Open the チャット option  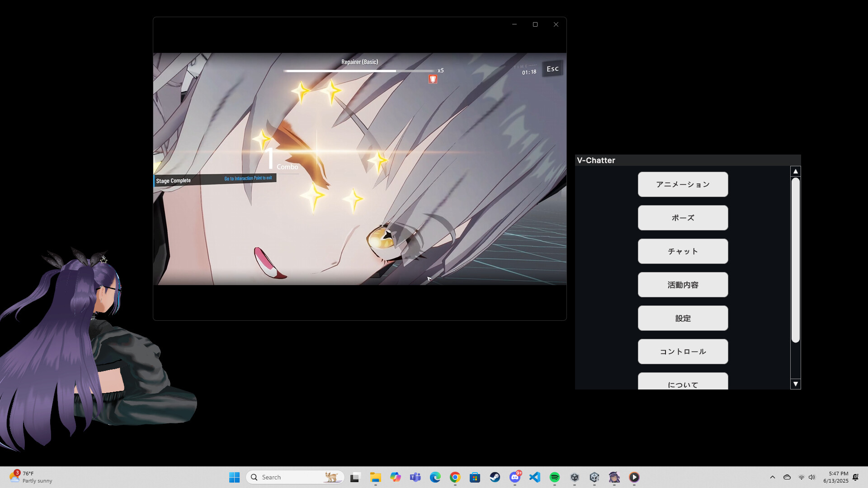pyautogui.click(x=683, y=251)
